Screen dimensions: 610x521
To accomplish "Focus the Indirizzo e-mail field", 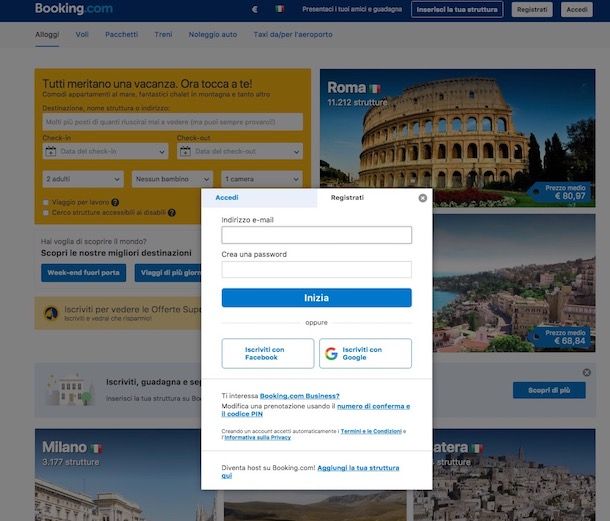I will point(317,235).
